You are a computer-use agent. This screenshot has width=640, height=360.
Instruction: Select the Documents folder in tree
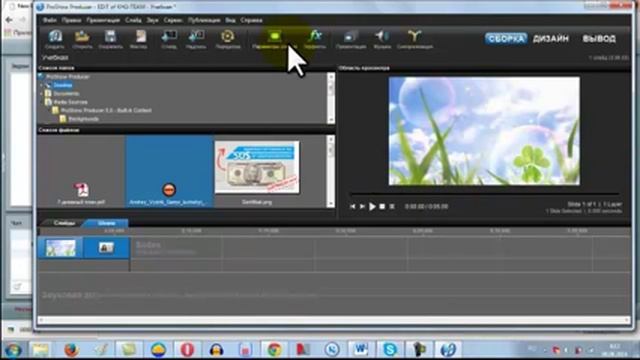click(66, 93)
